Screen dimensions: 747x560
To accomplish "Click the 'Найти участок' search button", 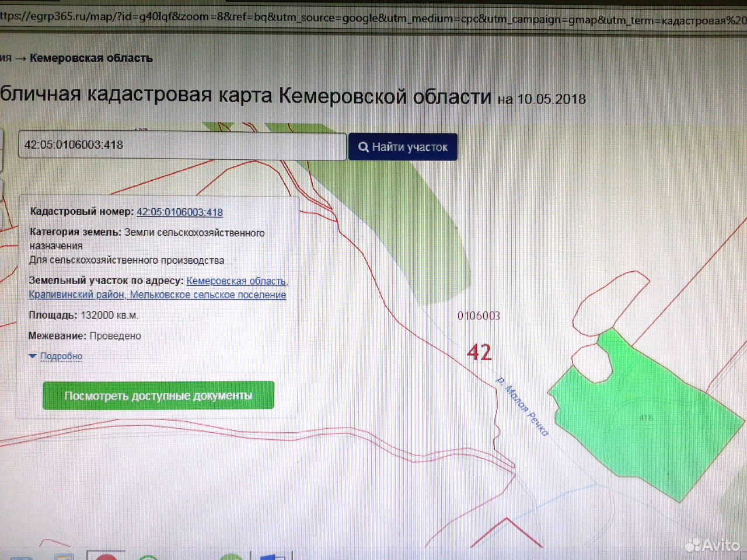I will [403, 147].
